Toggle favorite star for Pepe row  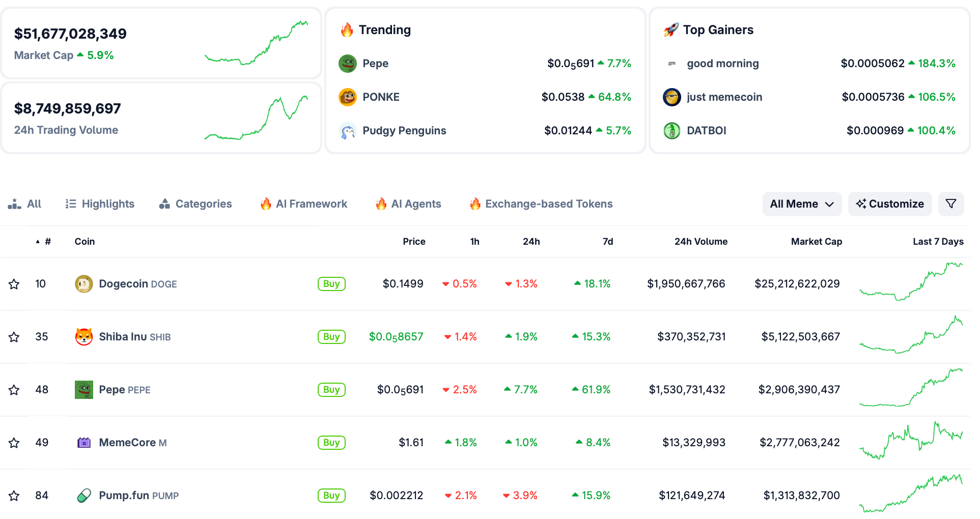coord(14,390)
